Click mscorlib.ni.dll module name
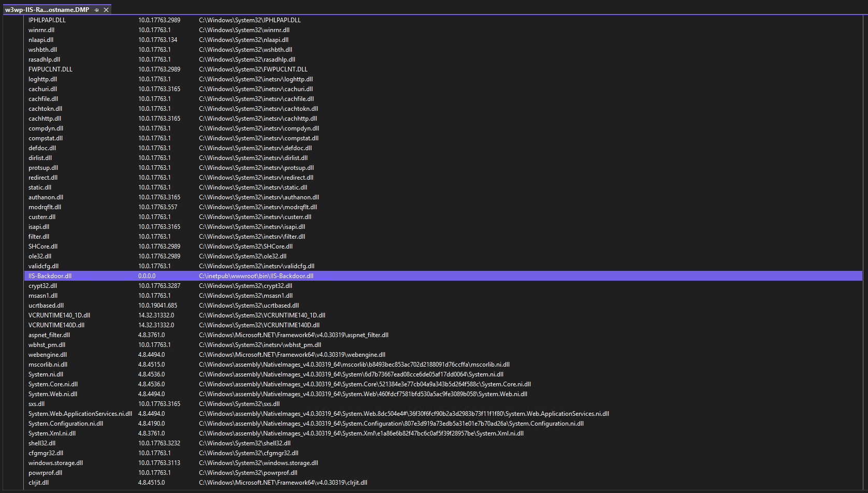This screenshot has width=868, height=493. (x=48, y=365)
